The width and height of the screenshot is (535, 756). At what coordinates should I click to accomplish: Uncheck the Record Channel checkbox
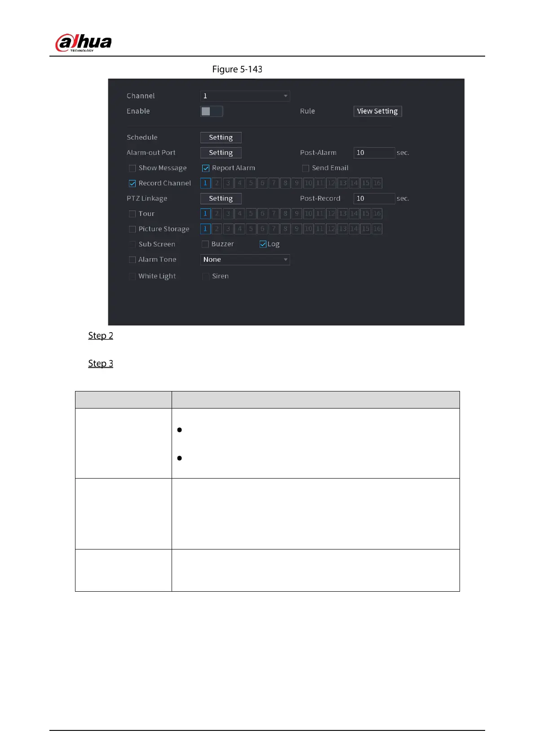coord(132,184)
